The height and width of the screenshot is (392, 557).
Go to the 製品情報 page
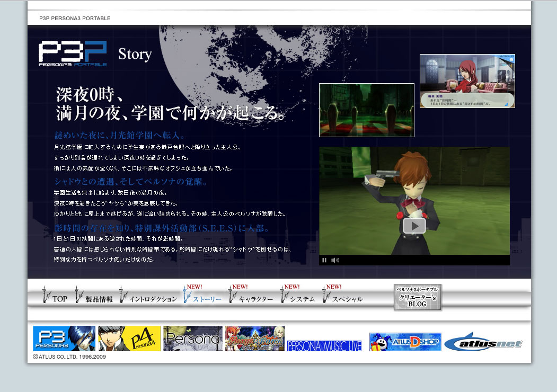94,296
